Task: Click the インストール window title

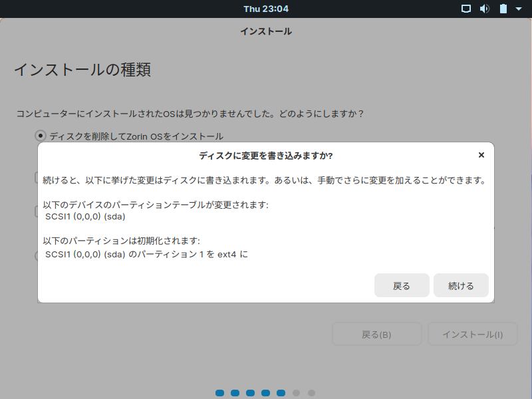Action: 266,31
